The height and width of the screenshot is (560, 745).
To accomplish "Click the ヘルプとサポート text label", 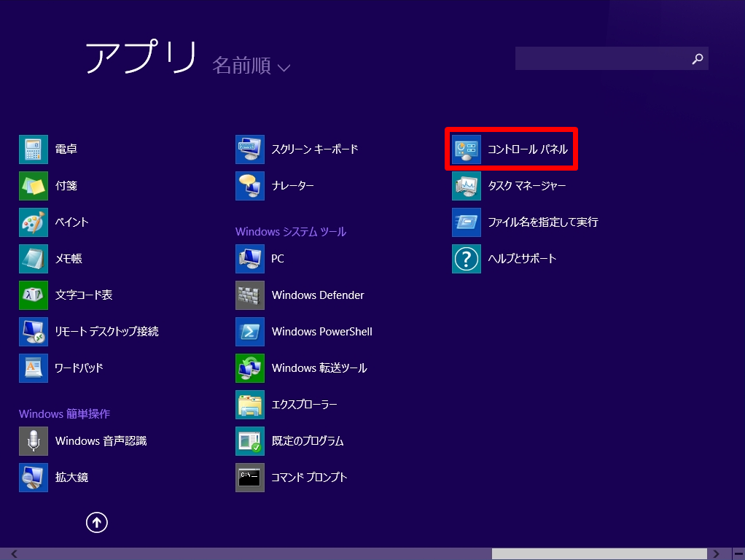I will (522, 259).
